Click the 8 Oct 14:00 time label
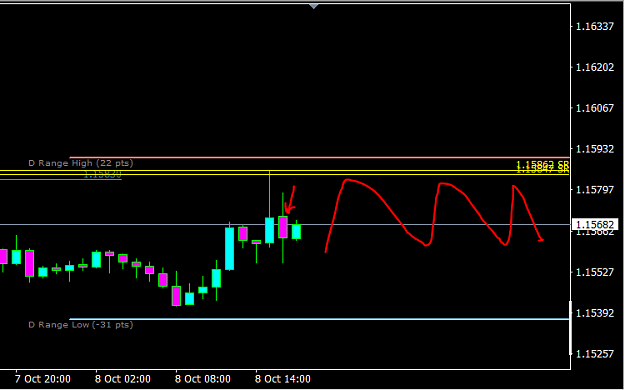Image resolution: width=625 pixels, height=390 pixels. [x=283, y=379]
